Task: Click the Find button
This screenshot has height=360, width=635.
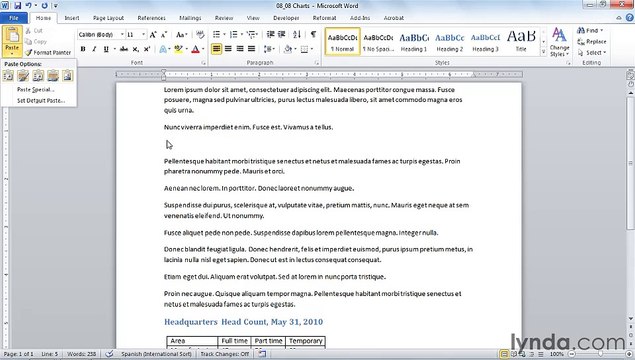Action: point(591,30)
